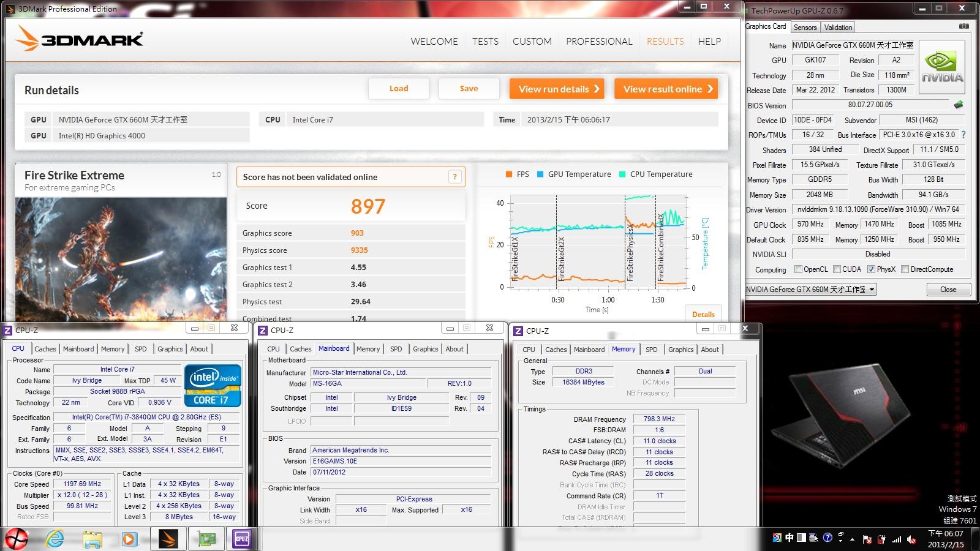Click the volume speaker tray icon

point(911,539)
